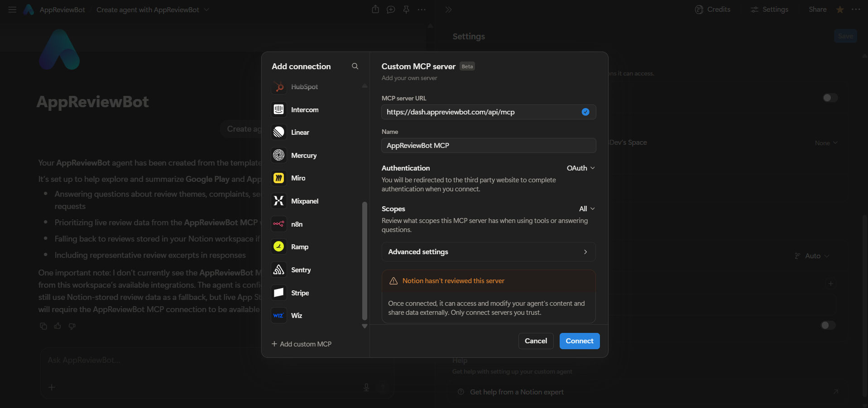Copy the agent response with the copy icon
Screen dimensions: 868x408
43,326
